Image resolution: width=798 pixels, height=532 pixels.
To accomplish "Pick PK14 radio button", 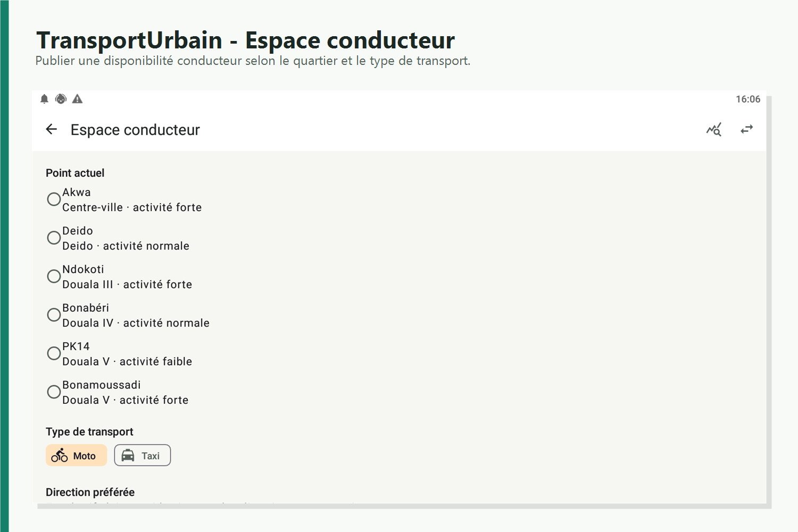I will tap(54, 353).
